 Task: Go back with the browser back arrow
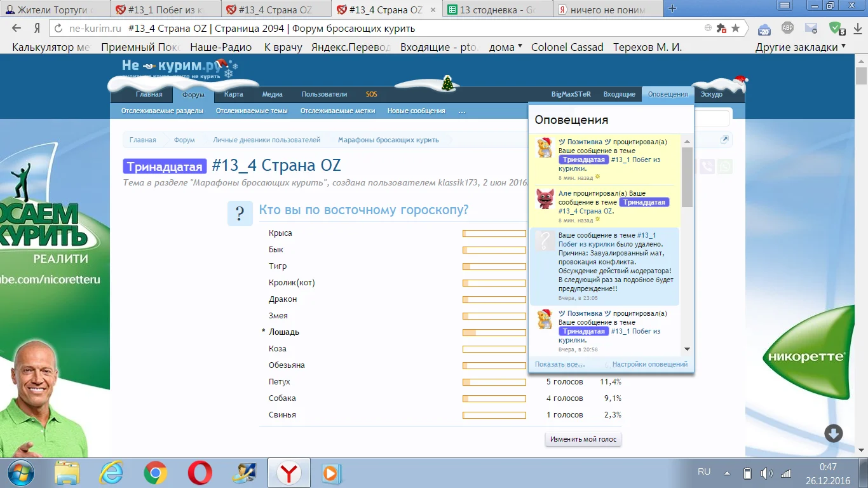17,29
